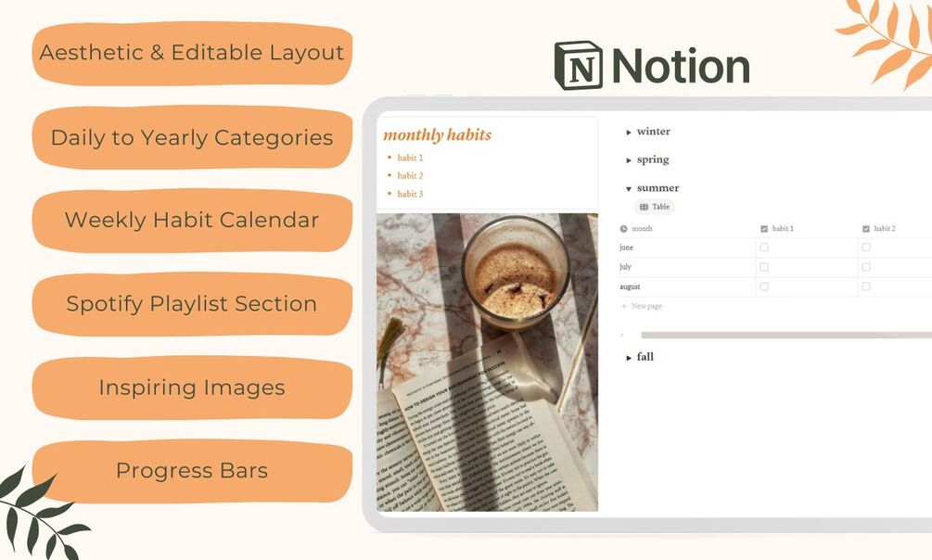Open the Table view tab

coord(655,207)
